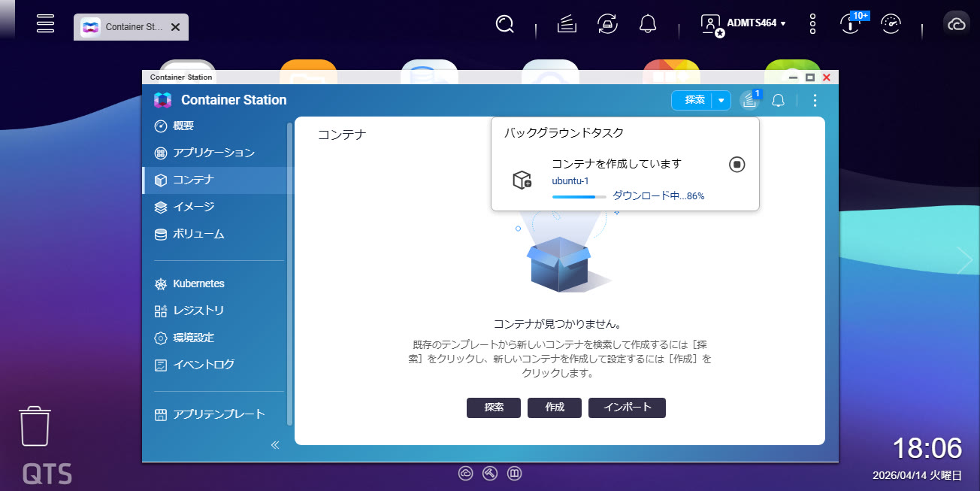Open Container Station more options menu
980x491 pixels.
click(815, 100)
